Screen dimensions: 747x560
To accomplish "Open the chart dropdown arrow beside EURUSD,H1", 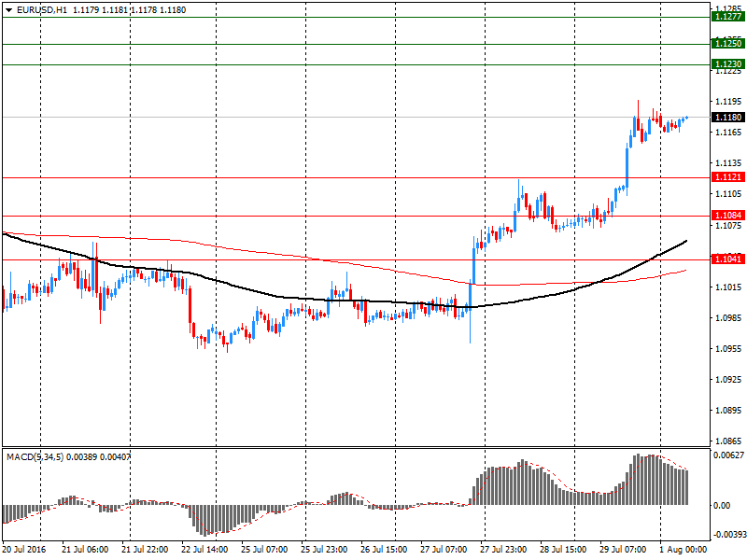I will [x=8, y=10].
